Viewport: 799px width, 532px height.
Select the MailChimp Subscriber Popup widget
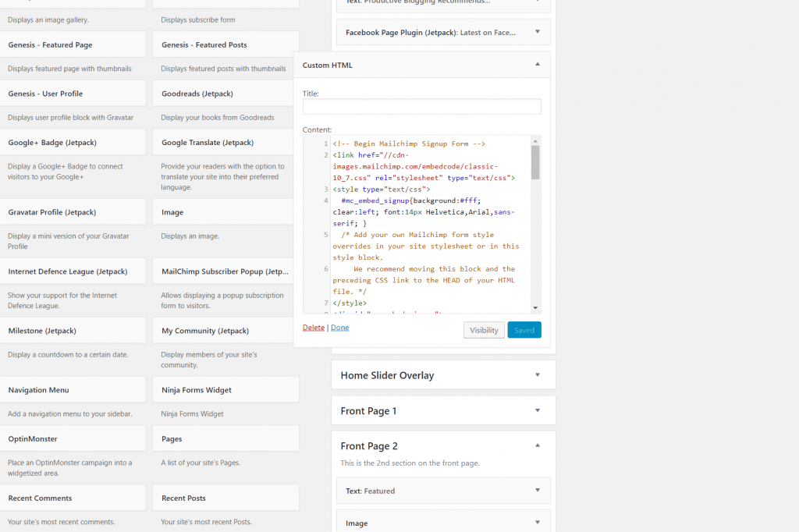tap(223, 271)
